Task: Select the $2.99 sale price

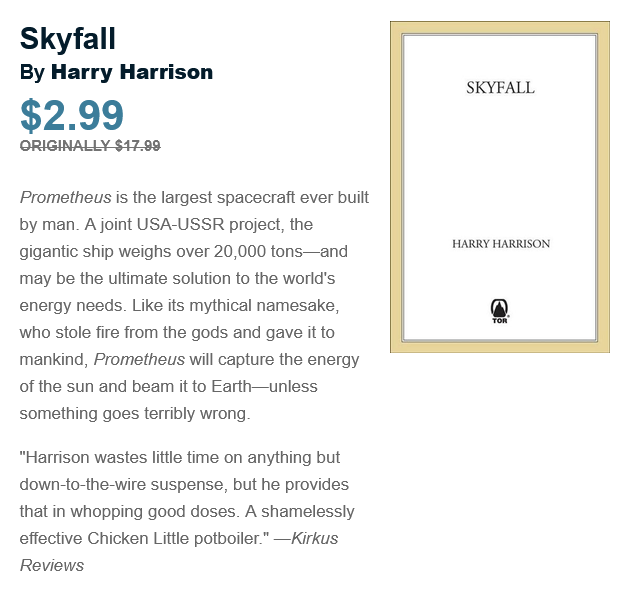Action: pos(72,115)
